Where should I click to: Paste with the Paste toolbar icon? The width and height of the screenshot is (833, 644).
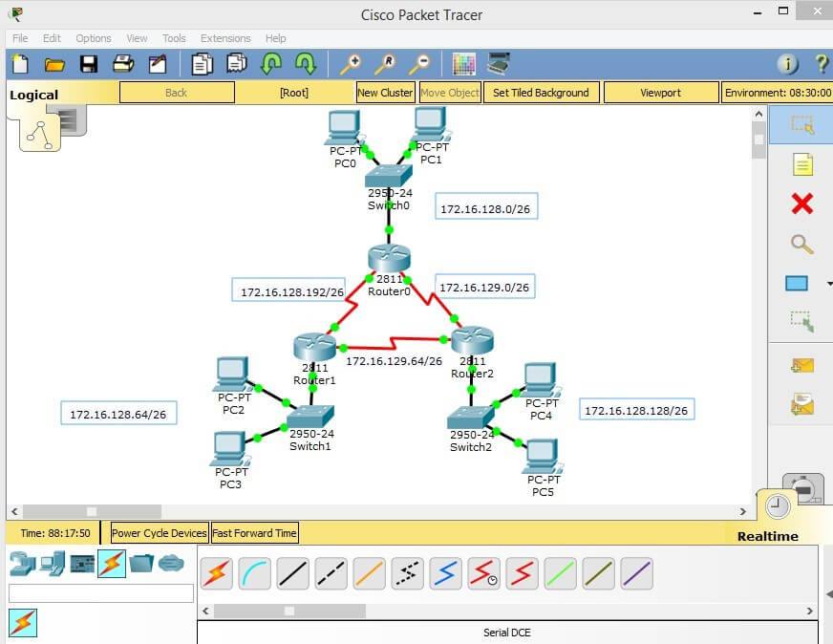point(236,64)
